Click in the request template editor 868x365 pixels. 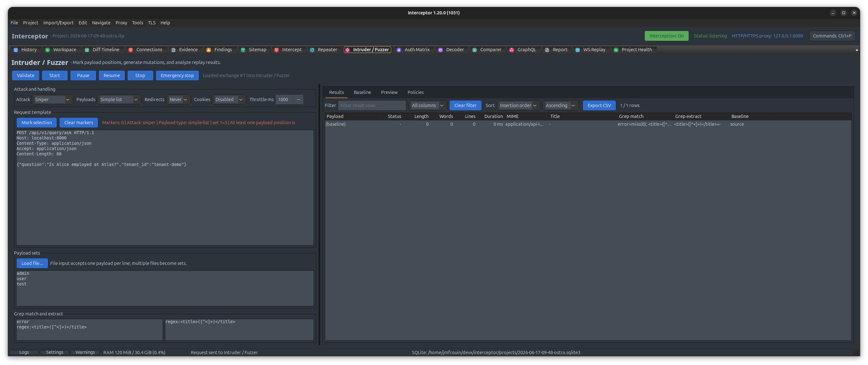click(165, 188)
